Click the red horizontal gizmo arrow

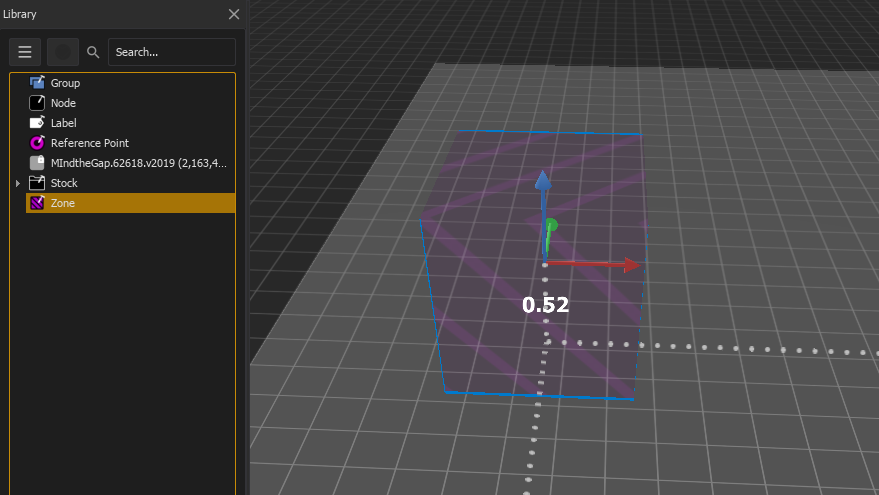pyautogui.click(x=628, y=265)
